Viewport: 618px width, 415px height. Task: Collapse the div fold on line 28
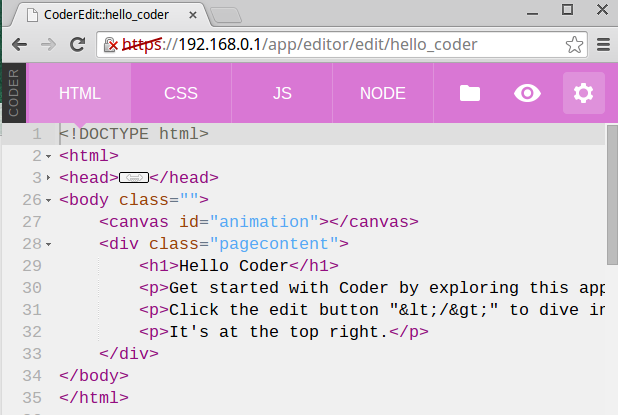(48, 245)
